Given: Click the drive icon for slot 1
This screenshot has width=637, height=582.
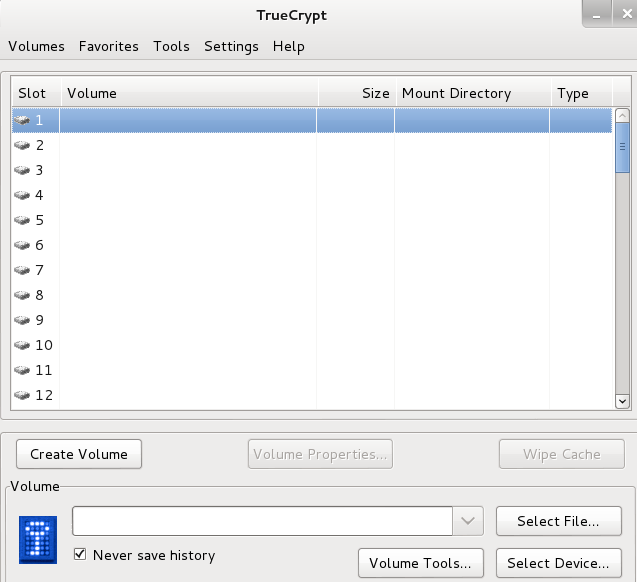Looking at the screenshot, I should (x=22, y=120).
